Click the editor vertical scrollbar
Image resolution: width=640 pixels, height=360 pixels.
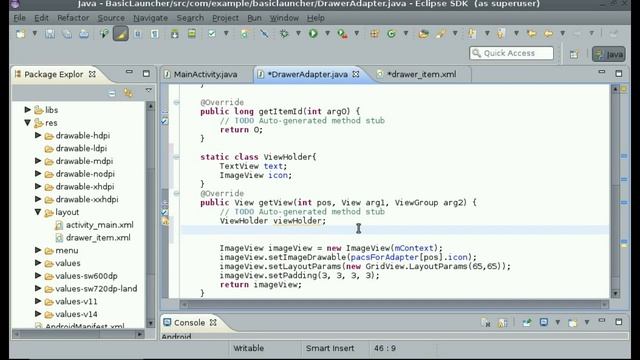(x=616, y=191)
